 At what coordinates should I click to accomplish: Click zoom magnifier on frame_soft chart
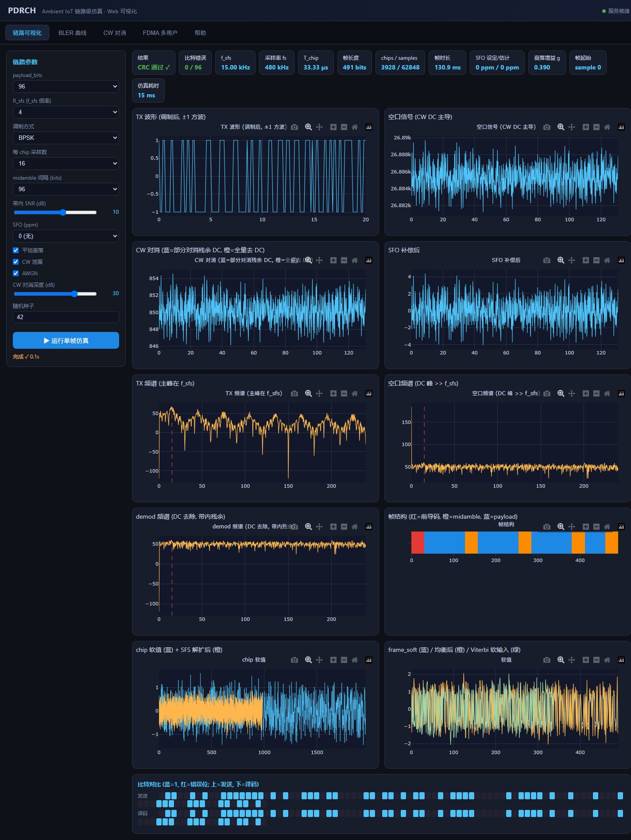coord(561,660)
